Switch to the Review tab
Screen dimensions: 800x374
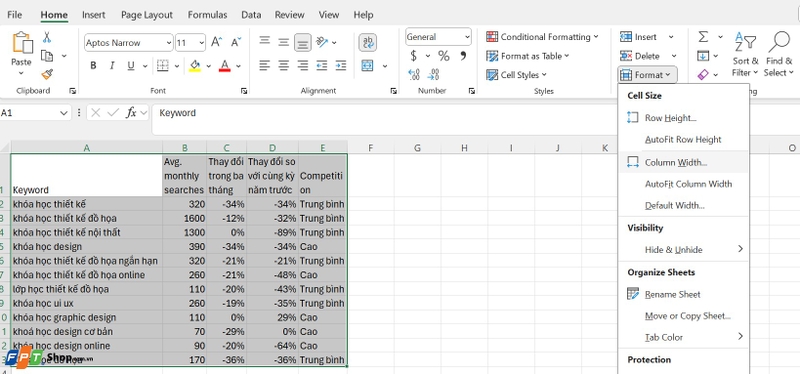(x=289, y=15)
